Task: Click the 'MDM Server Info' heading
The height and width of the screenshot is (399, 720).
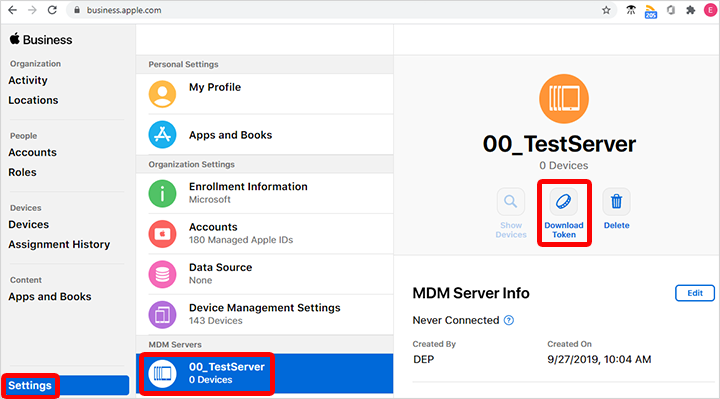Action: coord(471,293)
